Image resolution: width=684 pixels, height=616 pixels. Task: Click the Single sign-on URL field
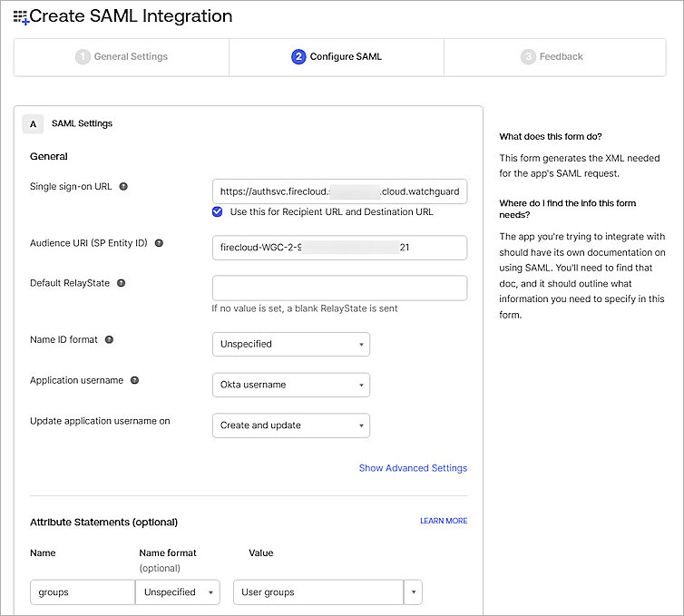coord(339,191)
